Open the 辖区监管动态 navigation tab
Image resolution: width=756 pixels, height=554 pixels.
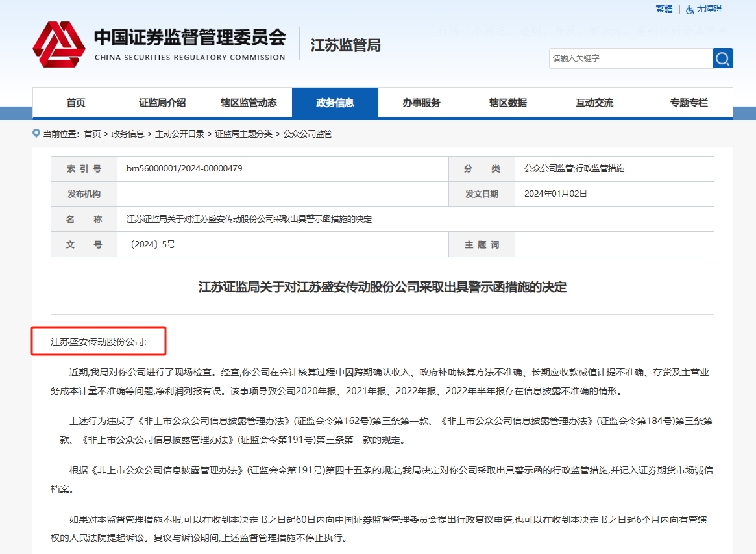click(x=249, y=103)
